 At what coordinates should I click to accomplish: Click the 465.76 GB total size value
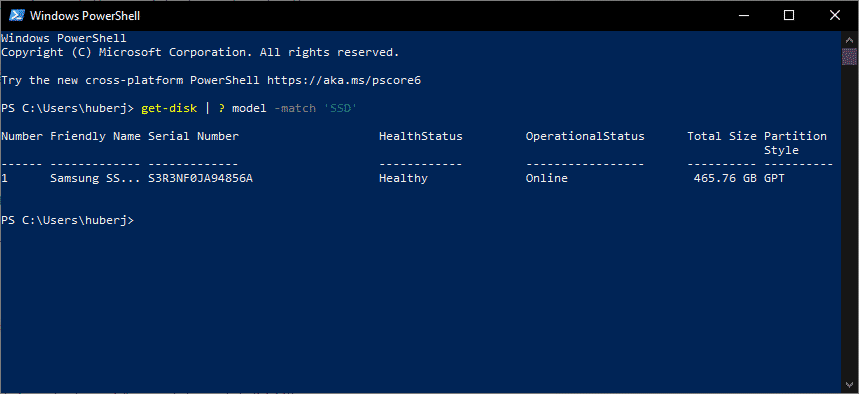pyautogui.click(x=725, y=178)
